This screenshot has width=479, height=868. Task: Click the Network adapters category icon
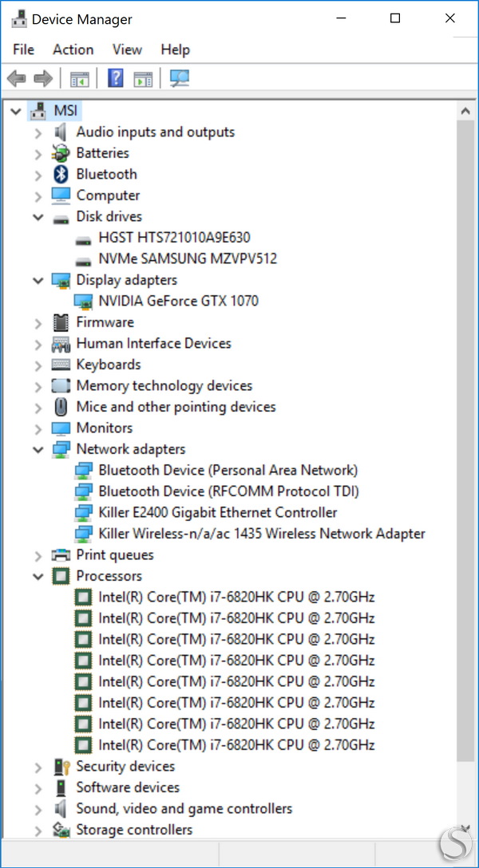point(61,449)
